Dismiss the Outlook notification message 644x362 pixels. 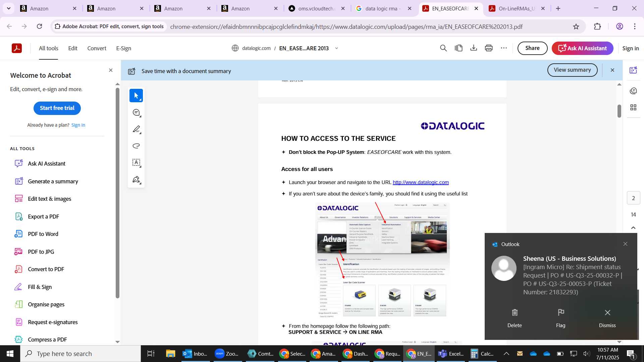(607, 318)
